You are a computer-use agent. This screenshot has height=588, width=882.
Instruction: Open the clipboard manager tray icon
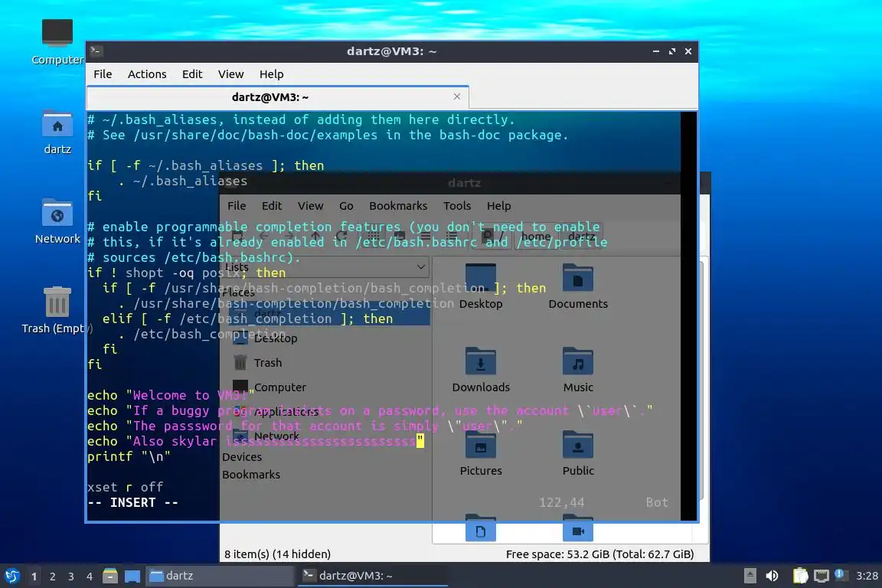click(x=800, y=576)
